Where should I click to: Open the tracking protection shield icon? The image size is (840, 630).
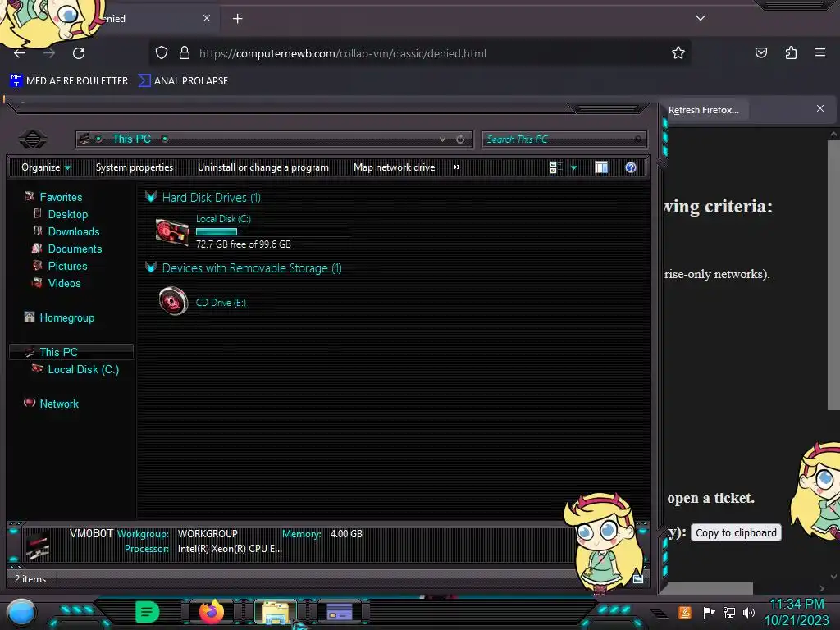[162, 52]
